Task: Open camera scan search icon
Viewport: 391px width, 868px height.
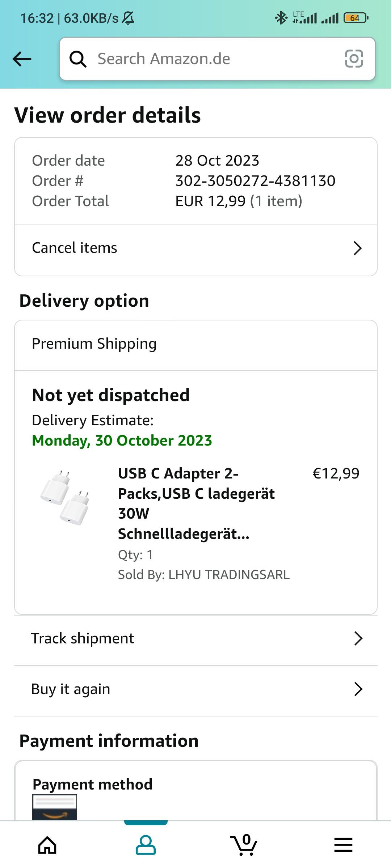Action: 354,59
